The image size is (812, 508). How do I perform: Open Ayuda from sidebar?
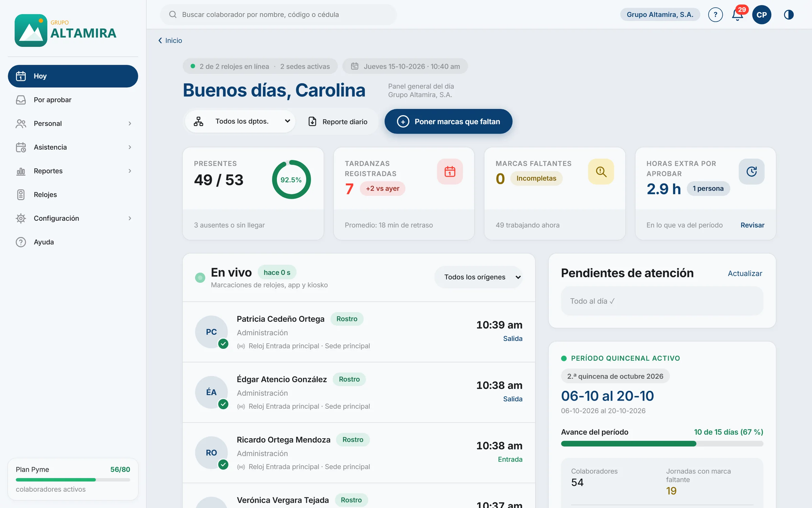click(x=73, y=242)
